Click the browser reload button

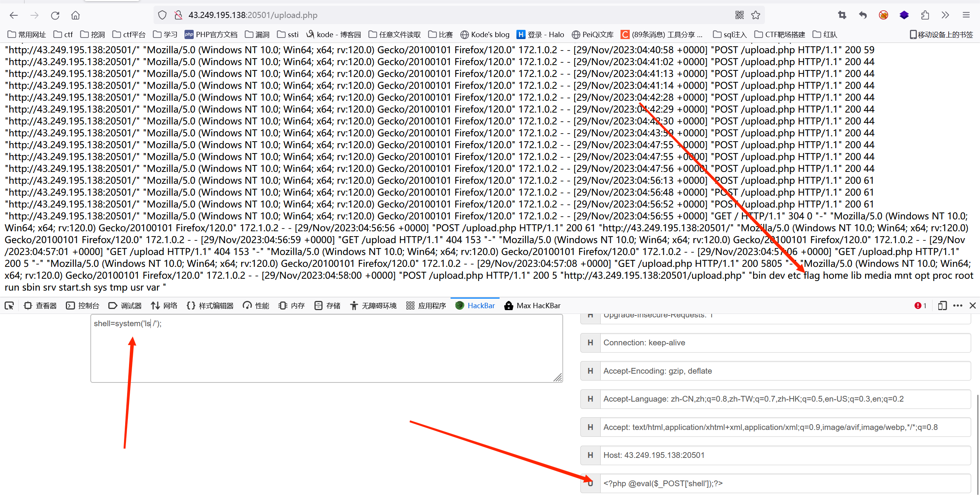click(x=55, y=15)
